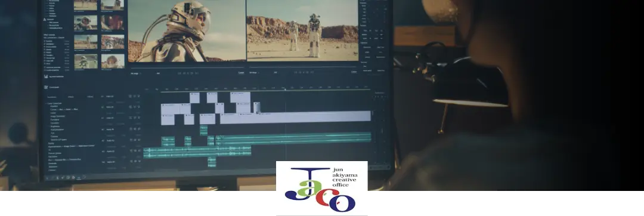This screenshot has width=644, height=216.
Task: Toggle visibility of the top video track
Action: pos(134,97)
